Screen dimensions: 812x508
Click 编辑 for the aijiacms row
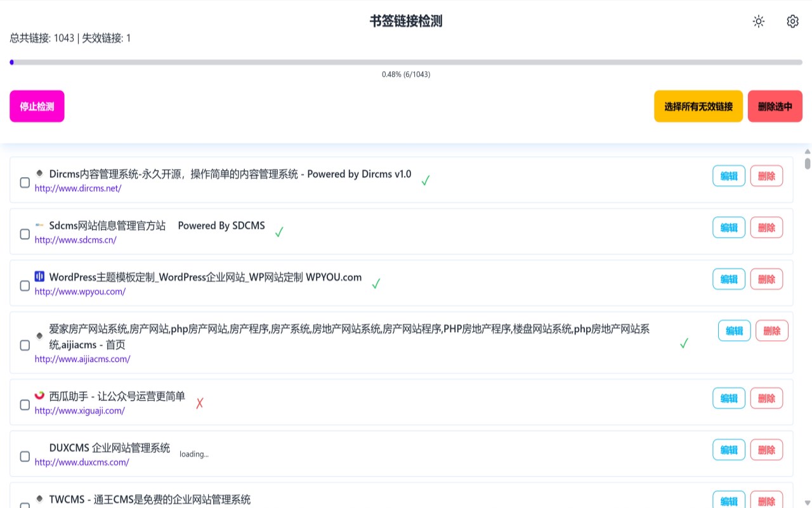[x=735, y=331]
